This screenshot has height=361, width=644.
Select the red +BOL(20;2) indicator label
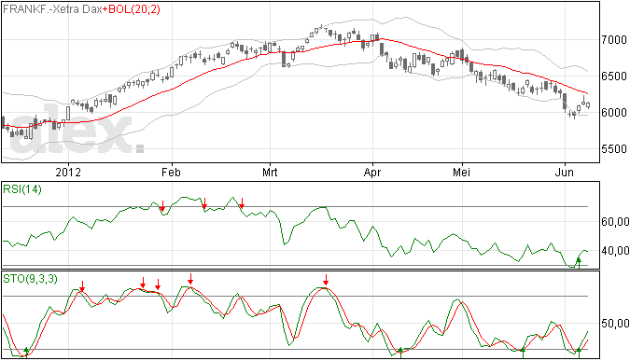point(132,9)
